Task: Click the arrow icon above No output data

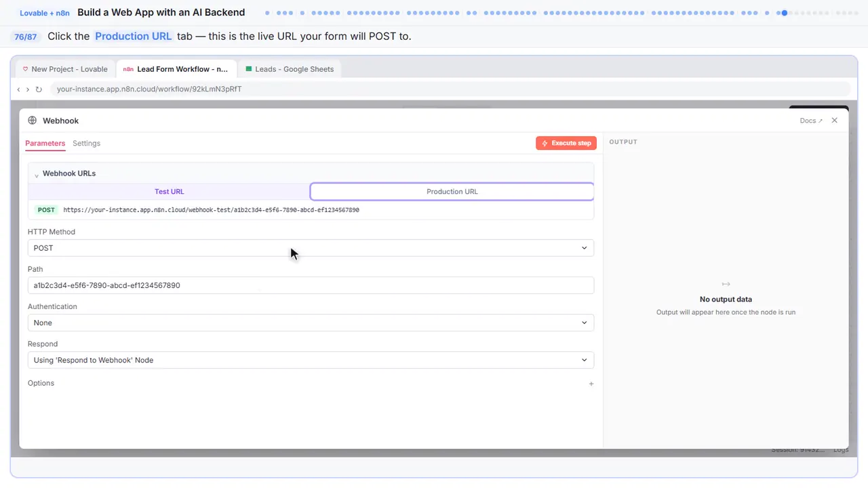Action: [x=726, y=284]
